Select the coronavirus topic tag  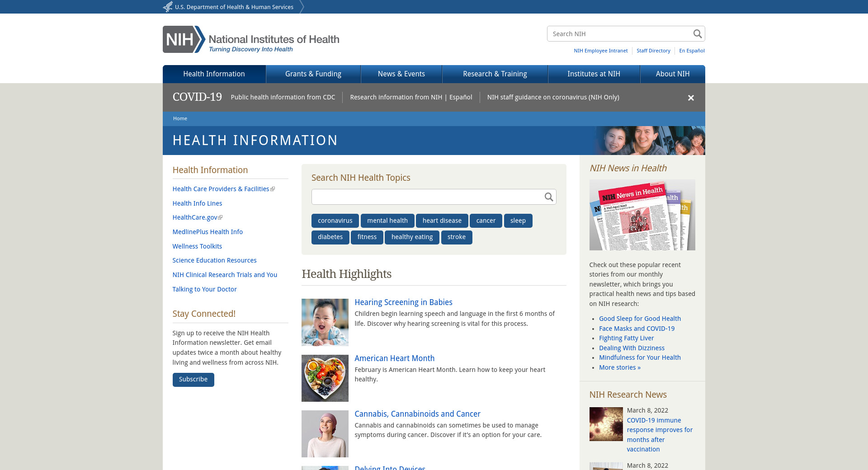tap(335, 221)
